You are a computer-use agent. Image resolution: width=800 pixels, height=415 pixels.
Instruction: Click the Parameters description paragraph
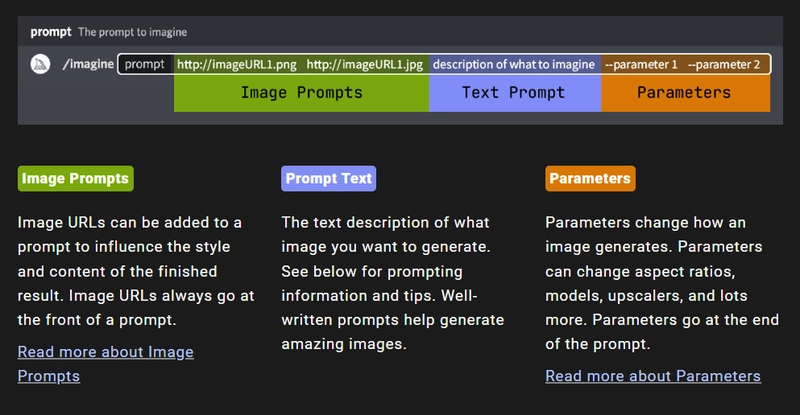[x=662, y=283]
